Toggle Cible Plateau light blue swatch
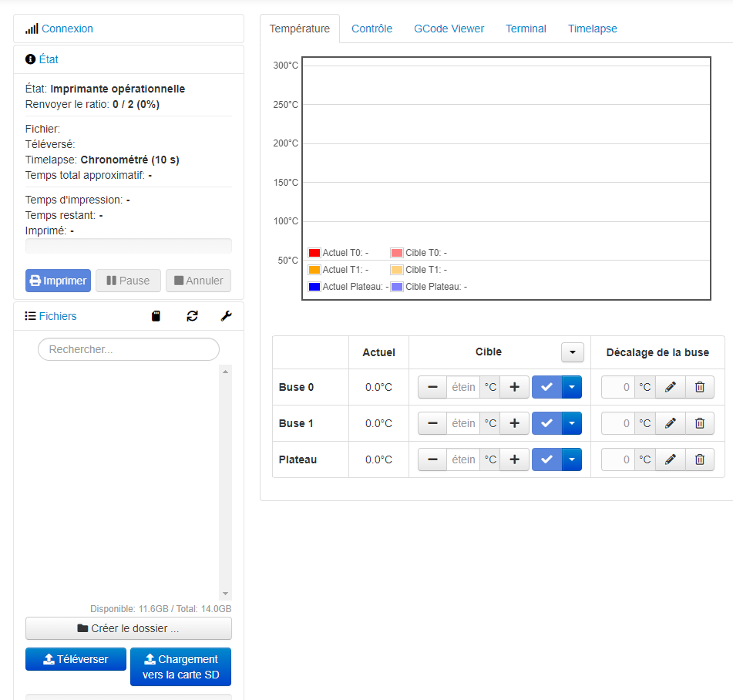 coord(397,287)
